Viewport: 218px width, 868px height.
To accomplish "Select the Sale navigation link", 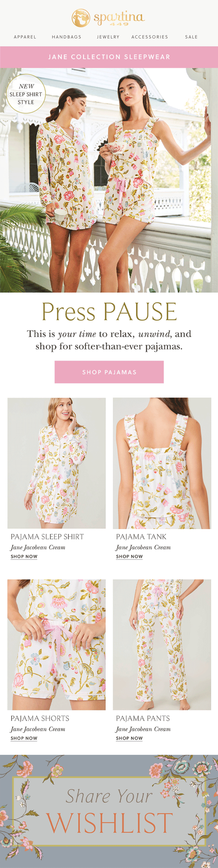I will pyautogui.click(x=191, y=37).
